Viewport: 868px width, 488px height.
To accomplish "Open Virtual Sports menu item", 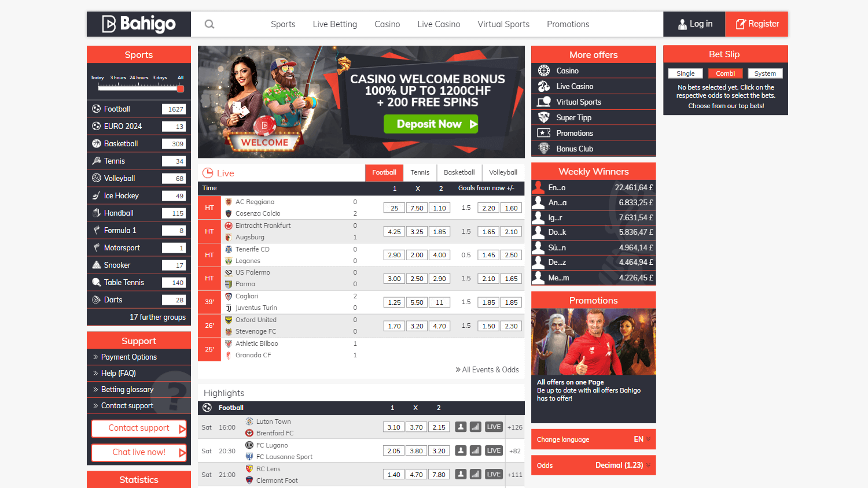I will click(x=503, y=24).
